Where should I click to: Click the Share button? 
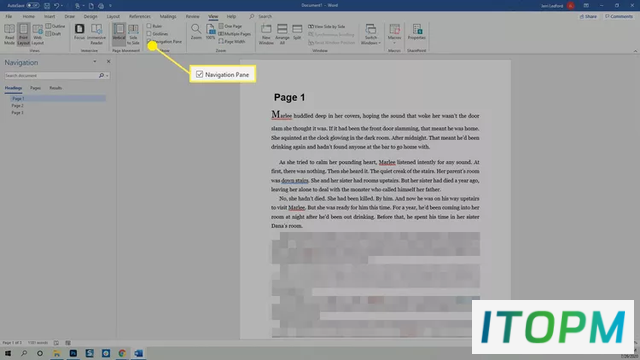pos(588,17)
